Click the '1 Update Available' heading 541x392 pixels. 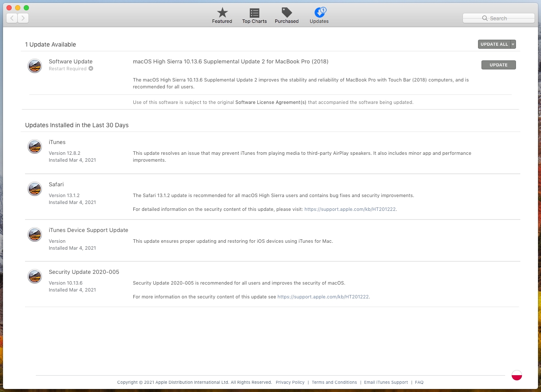point(50,44)
